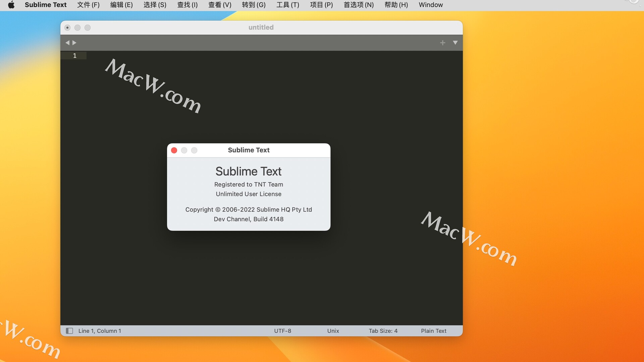Click 'Registered to TNT Team' text
644x362 pixels.
249,184
